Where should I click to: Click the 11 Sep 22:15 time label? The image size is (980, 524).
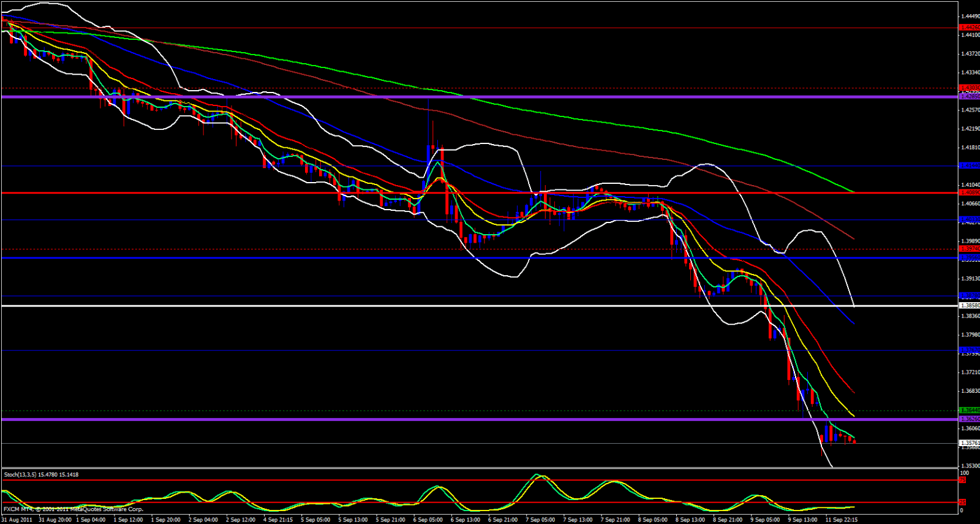[x=841, y=520]
